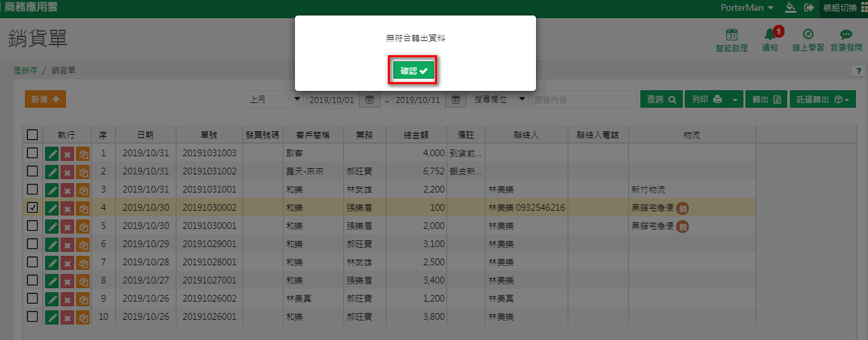Copy order 20191026002 orange icon

(83, 298)
